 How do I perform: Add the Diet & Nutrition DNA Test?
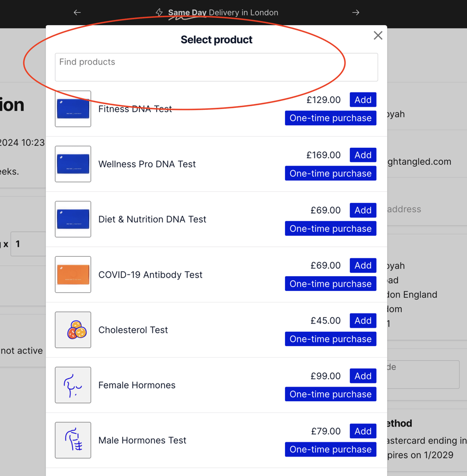pyautogui.click(x=363, y=210)
